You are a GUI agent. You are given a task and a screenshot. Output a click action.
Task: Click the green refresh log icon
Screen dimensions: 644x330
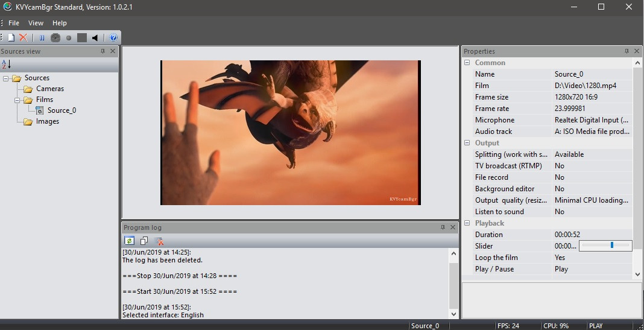[x=130, y=241]
